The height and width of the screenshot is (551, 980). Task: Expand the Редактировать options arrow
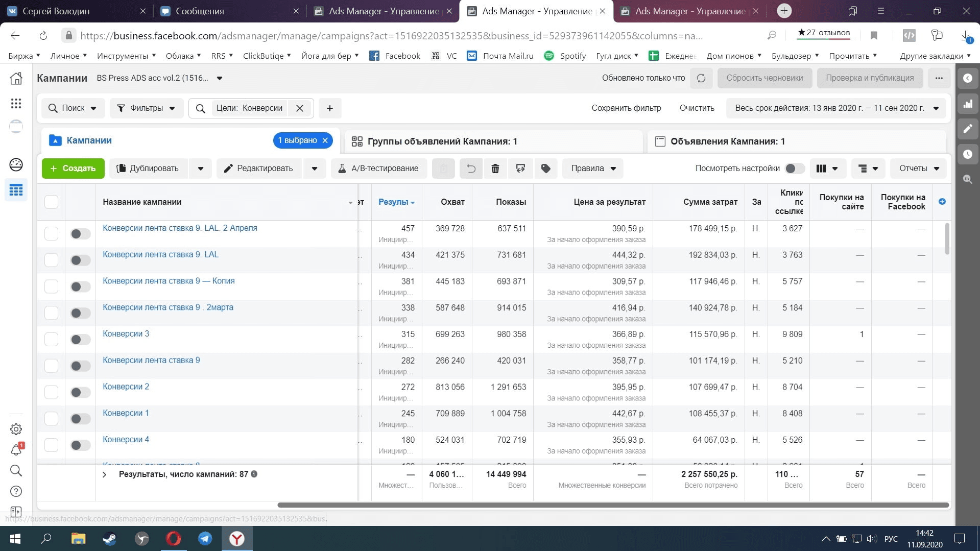click(315, 169)
